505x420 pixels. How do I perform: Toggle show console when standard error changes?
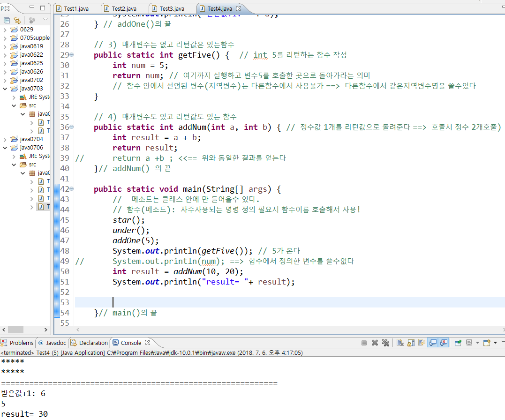[444, 343]
